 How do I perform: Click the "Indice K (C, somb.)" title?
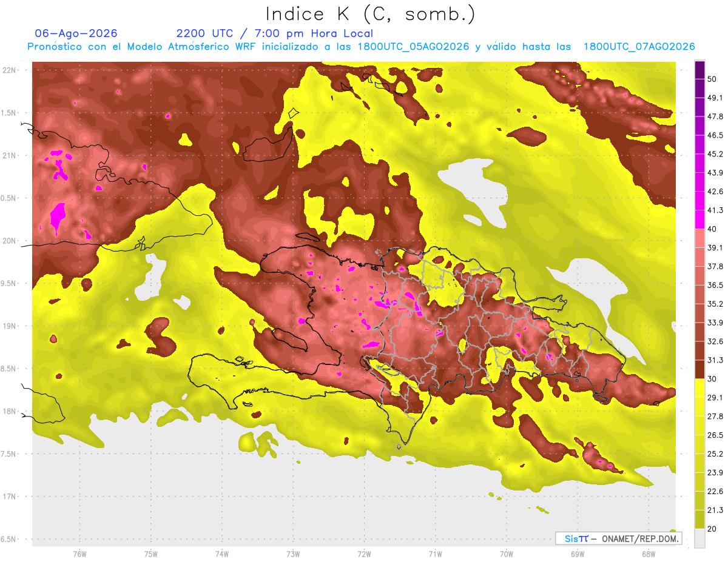371,15
